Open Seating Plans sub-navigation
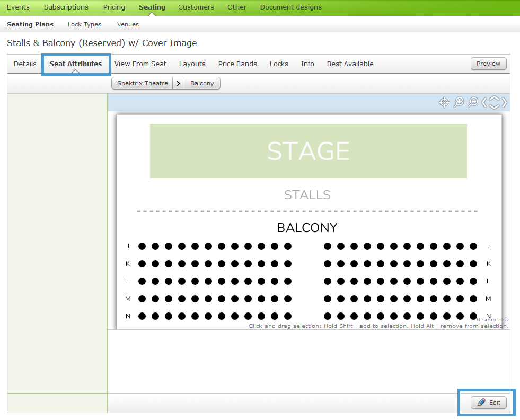Image resolution: width=520 pixels, height=420 pixels. coord(30,24)
